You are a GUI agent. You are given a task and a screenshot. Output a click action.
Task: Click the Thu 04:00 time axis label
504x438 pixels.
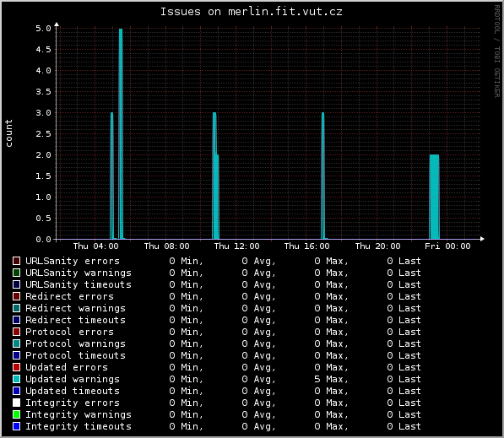tap(95, 246)
